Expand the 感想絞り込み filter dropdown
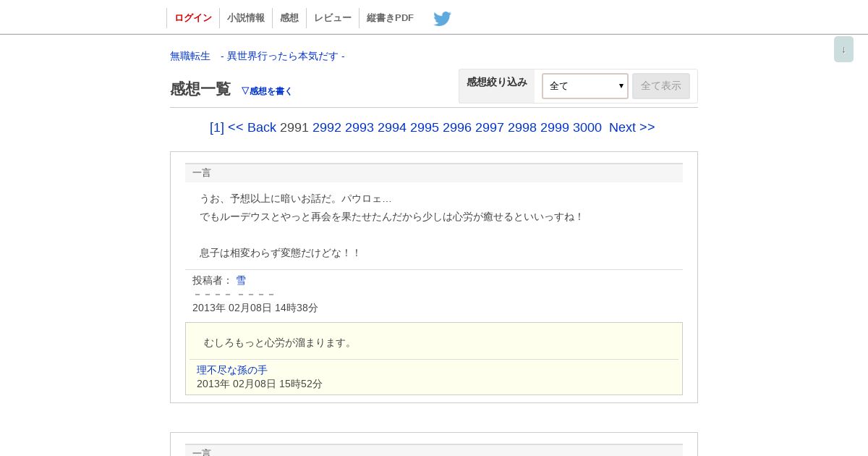Screen dimensions: 868x456 [585, 86]
